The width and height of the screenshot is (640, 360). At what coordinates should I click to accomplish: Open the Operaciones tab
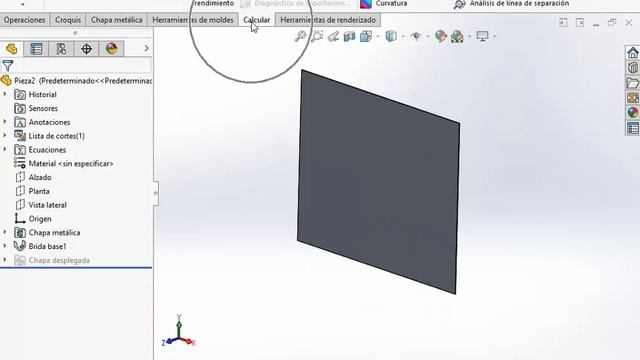point(24,20)
